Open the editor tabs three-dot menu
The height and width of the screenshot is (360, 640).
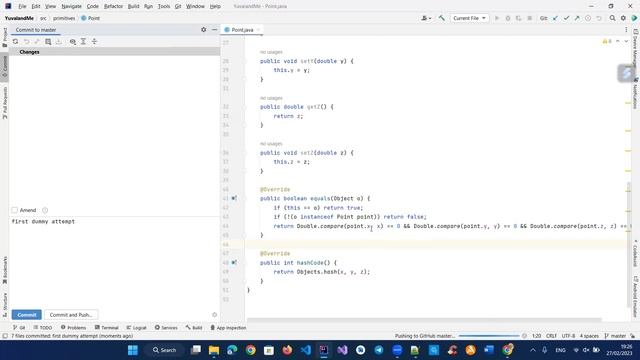pos(626,29)
